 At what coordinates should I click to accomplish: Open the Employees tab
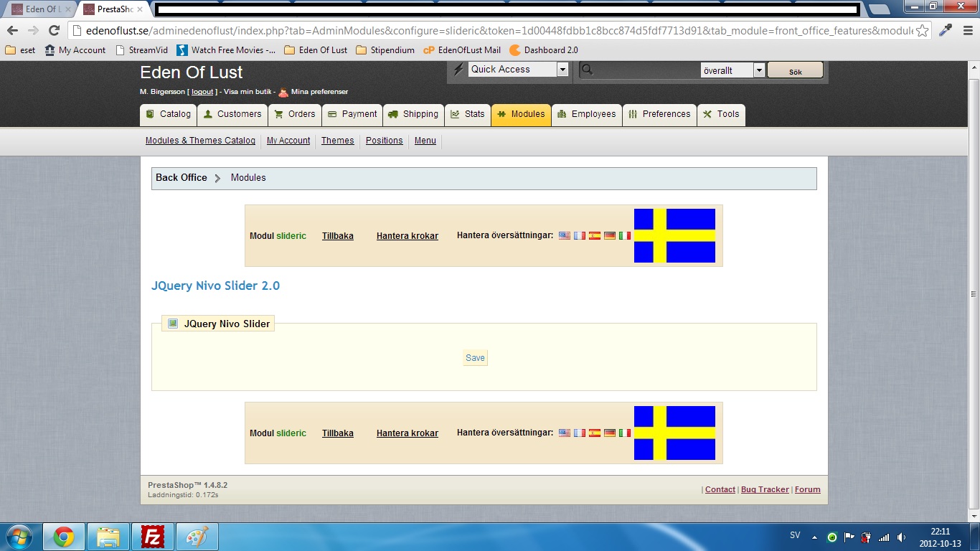pos(587,114)
